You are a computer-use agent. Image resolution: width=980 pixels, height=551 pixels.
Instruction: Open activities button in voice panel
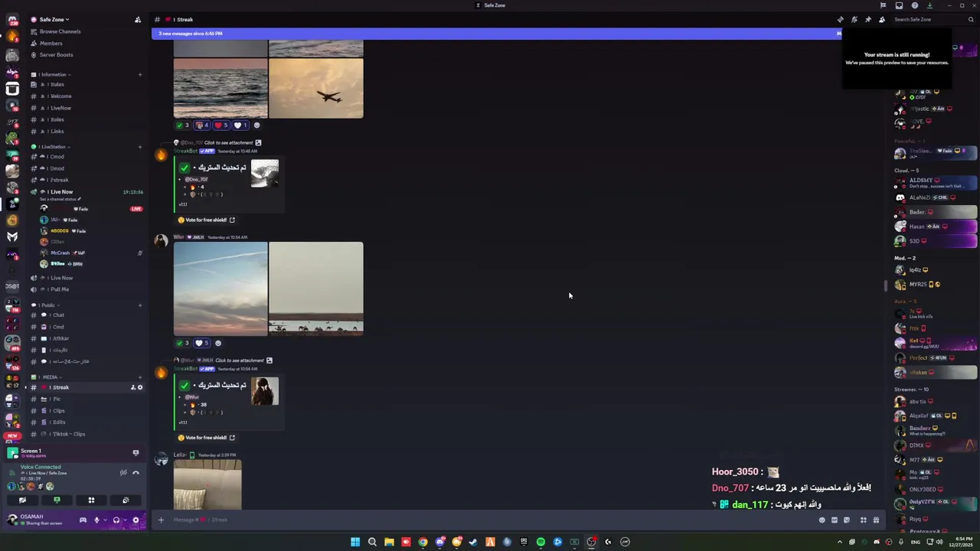(91, 500)
